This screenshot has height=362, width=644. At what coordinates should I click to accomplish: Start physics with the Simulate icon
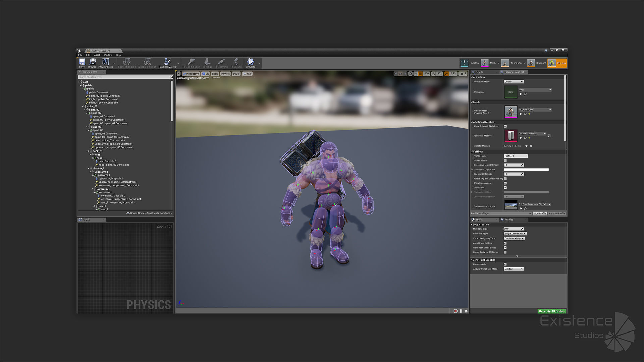[x=250, y=62]
